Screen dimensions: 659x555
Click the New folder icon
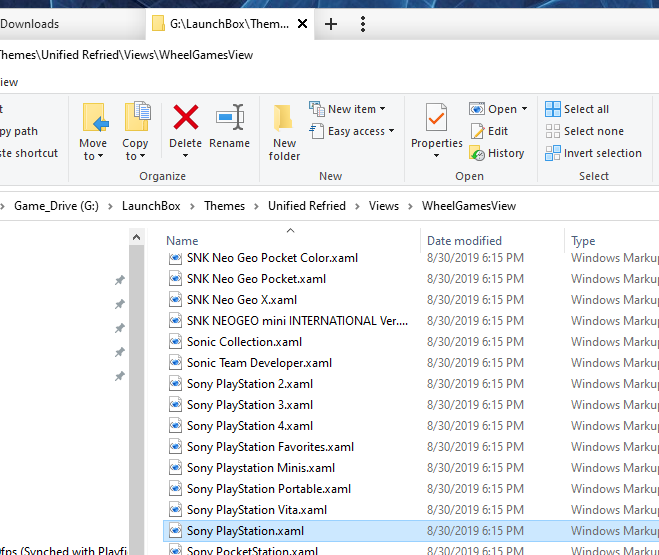283,117
